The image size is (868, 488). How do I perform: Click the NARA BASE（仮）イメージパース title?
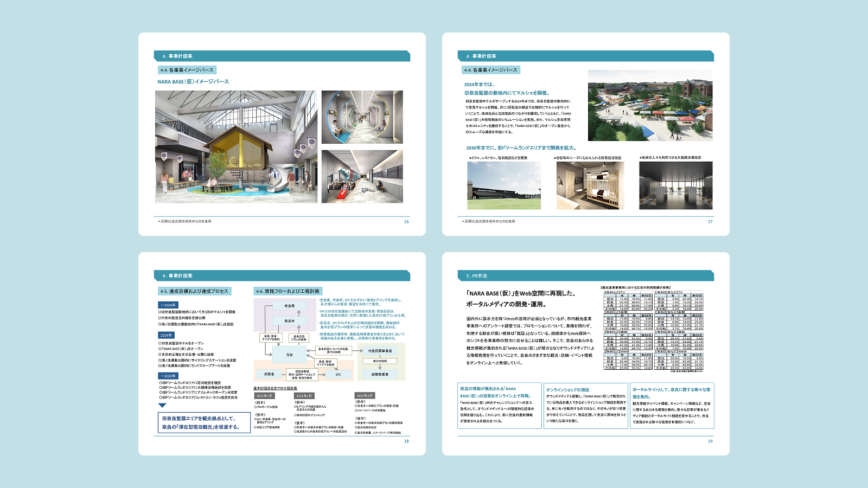(x=193, y=82)
